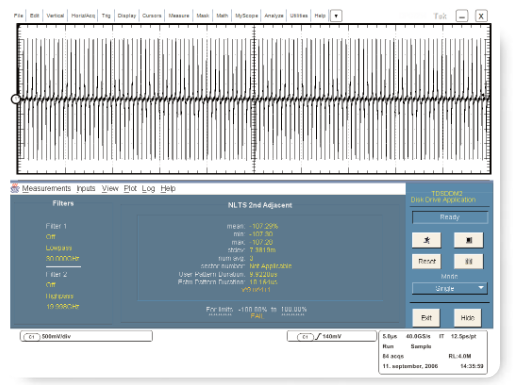Open the Mask menu

203,16
